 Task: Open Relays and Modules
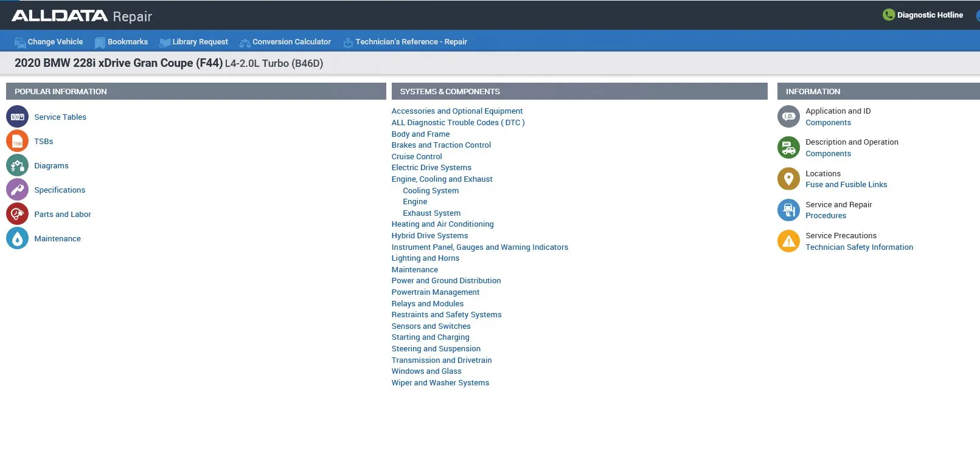click(x=428, y=303)
